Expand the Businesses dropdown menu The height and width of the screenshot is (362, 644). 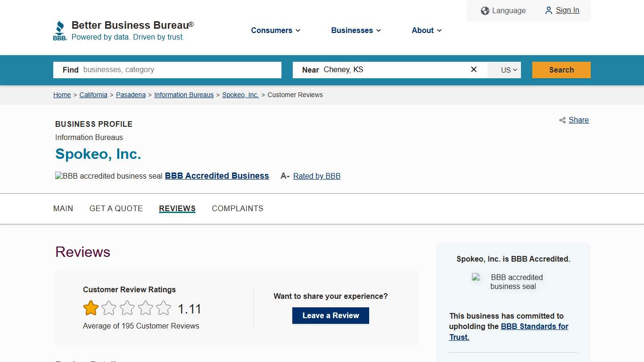pyautogui.click(x=355, y=30)
